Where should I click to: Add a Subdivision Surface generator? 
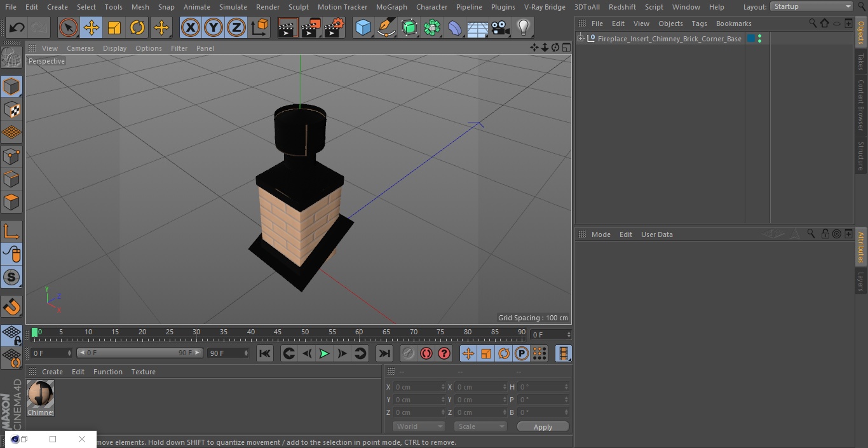(409, 27)
